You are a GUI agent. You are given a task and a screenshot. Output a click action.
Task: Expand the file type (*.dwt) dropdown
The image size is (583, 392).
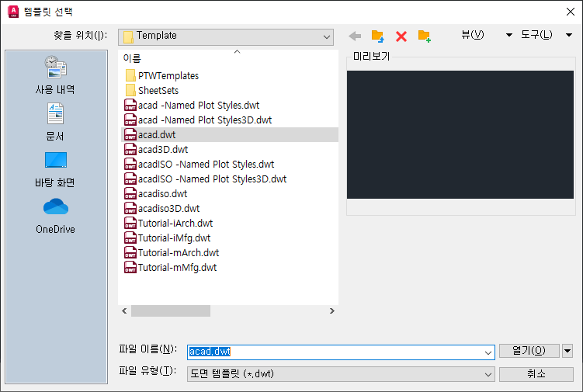pos(488,374)
